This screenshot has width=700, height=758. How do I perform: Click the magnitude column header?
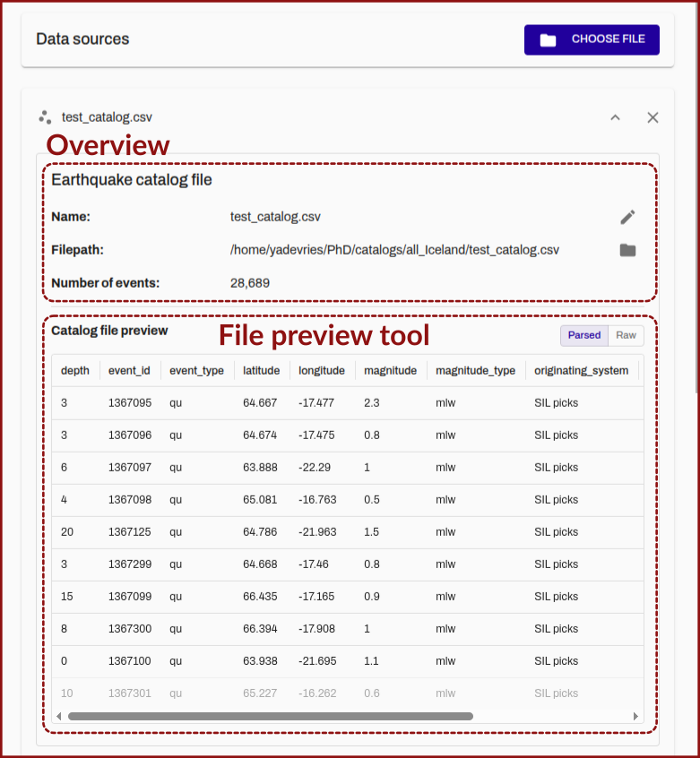click(390, 371)
